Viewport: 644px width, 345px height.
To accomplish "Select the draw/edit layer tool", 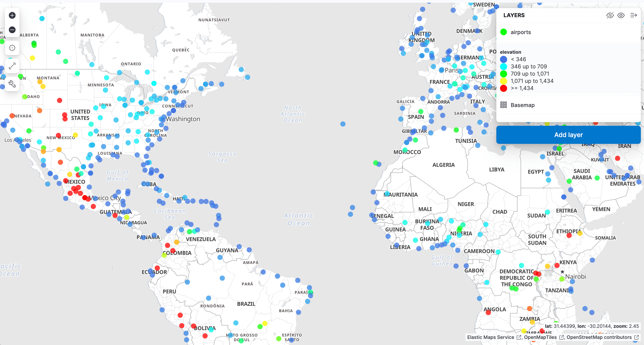I will (x=12, y=82).
